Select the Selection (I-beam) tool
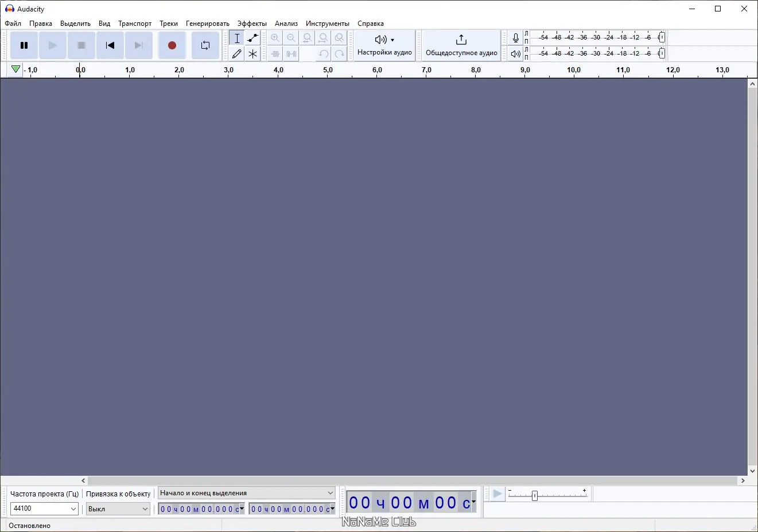Image resolution: width=758 pixels, height=532 pixels. [237, 38]
